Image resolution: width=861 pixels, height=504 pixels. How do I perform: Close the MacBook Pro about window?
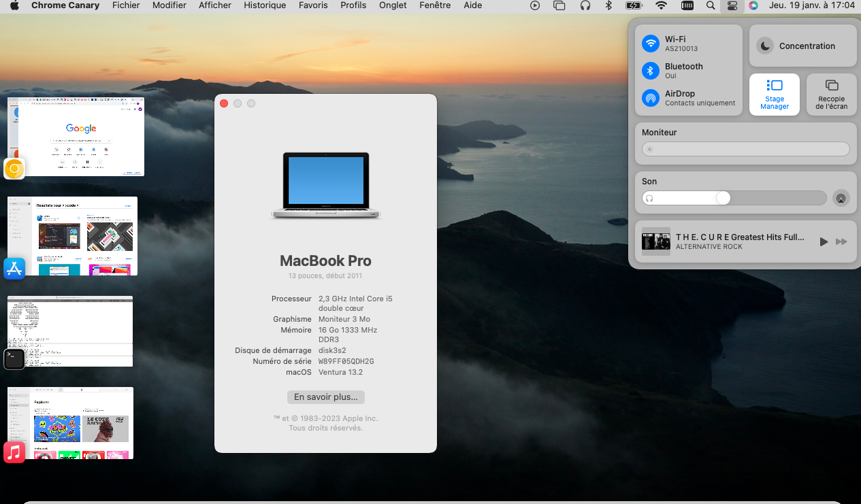(x=224, y=103)
